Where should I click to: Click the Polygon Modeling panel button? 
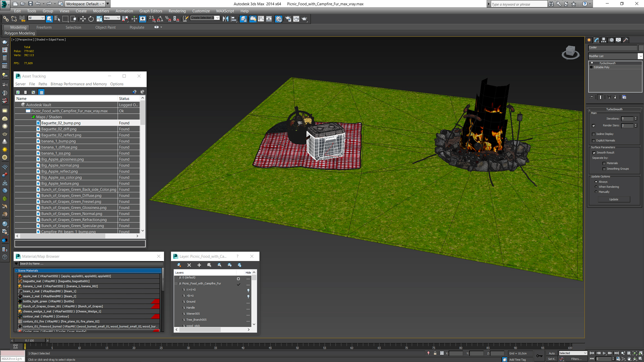click(x=19, y=33)
